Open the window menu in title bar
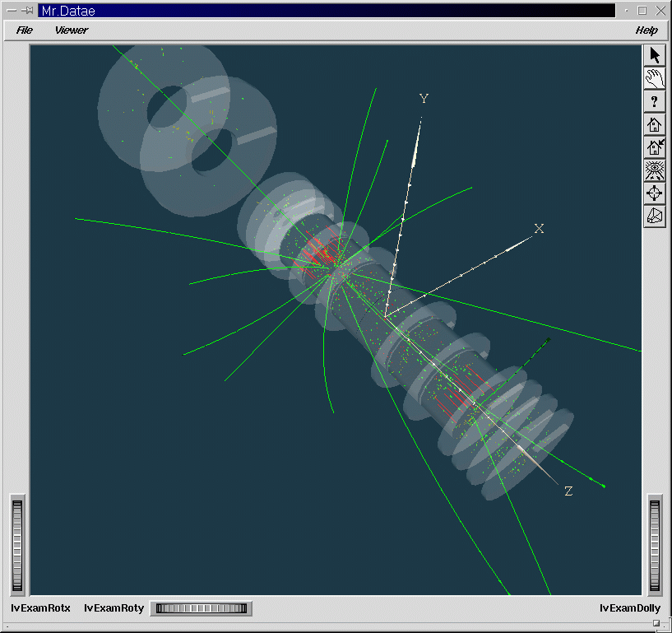672x633 pixels. coord(12,11)
